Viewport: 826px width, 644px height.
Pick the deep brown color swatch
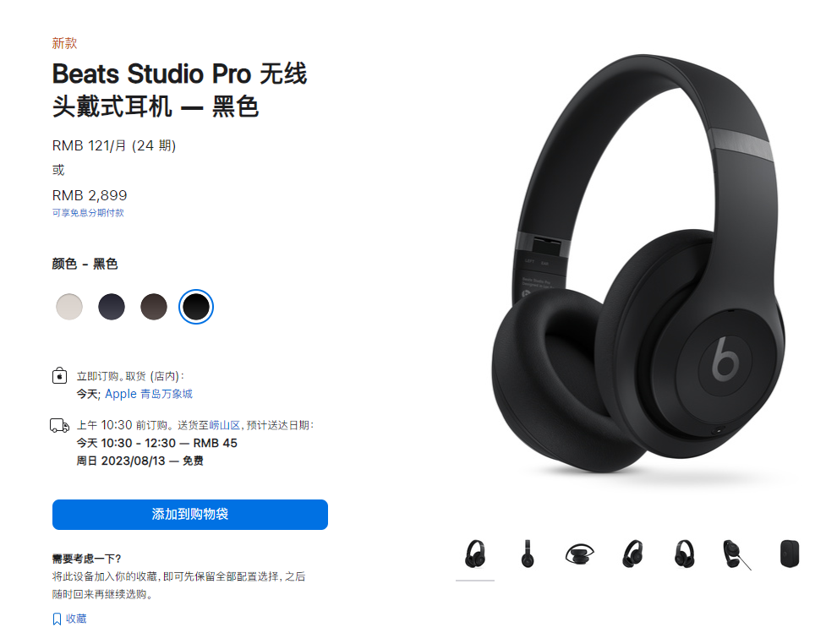[x=154, y=307]
